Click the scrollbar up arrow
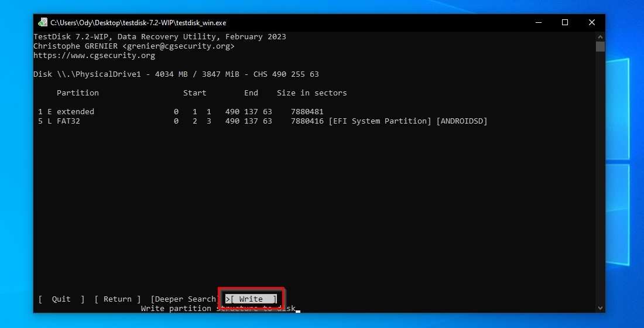The width and height of the screenshot is (644, 328). [600, 36]
